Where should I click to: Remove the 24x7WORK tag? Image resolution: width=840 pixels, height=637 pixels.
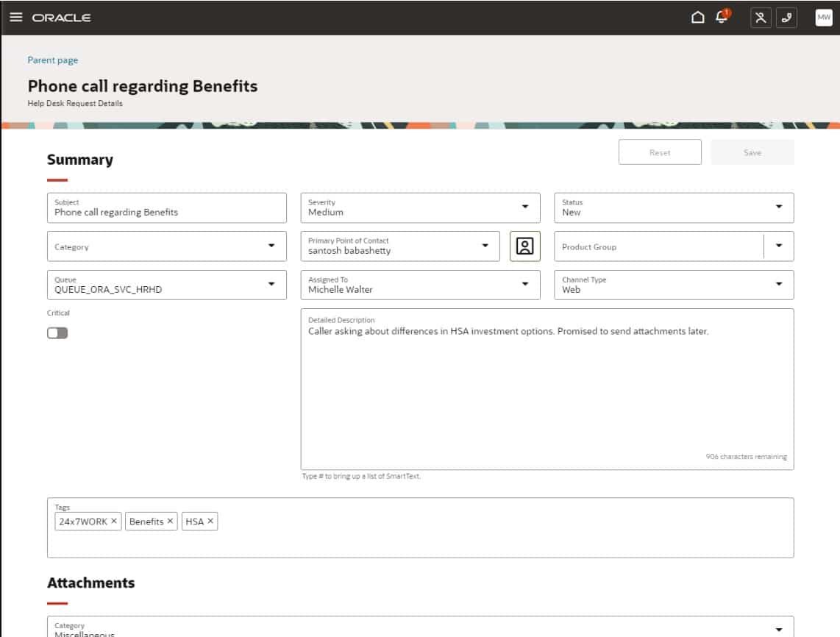click(x=114, y=521)
